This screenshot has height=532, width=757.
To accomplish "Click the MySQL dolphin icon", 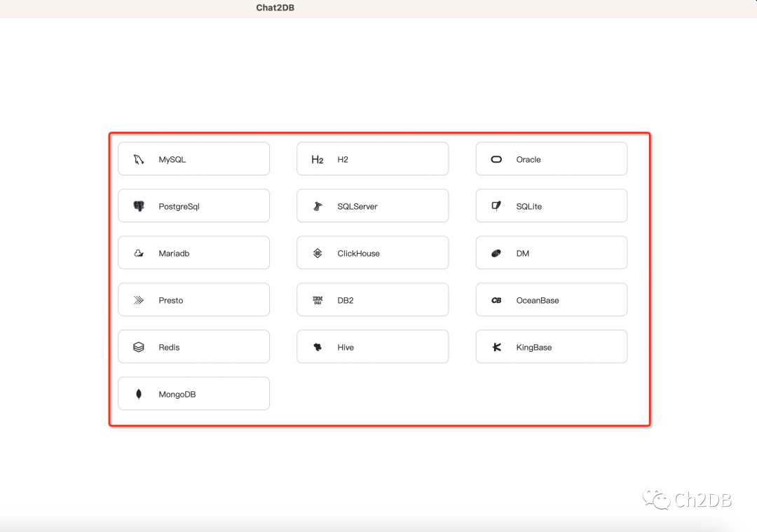I will click(x=139, y=159).
